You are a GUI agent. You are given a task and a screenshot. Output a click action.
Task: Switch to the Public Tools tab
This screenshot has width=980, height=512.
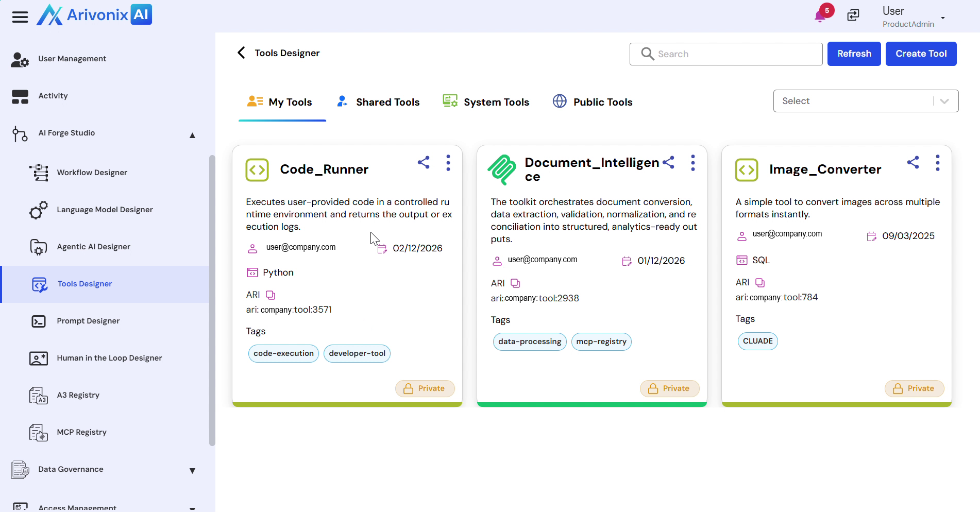593,102
